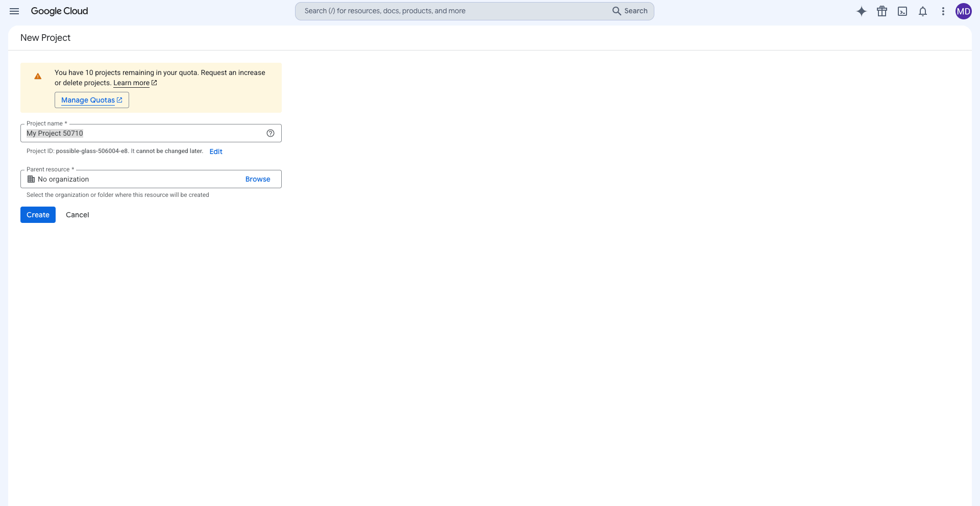
Task: Browse for a parent resource
Action: tap(258, 179)
